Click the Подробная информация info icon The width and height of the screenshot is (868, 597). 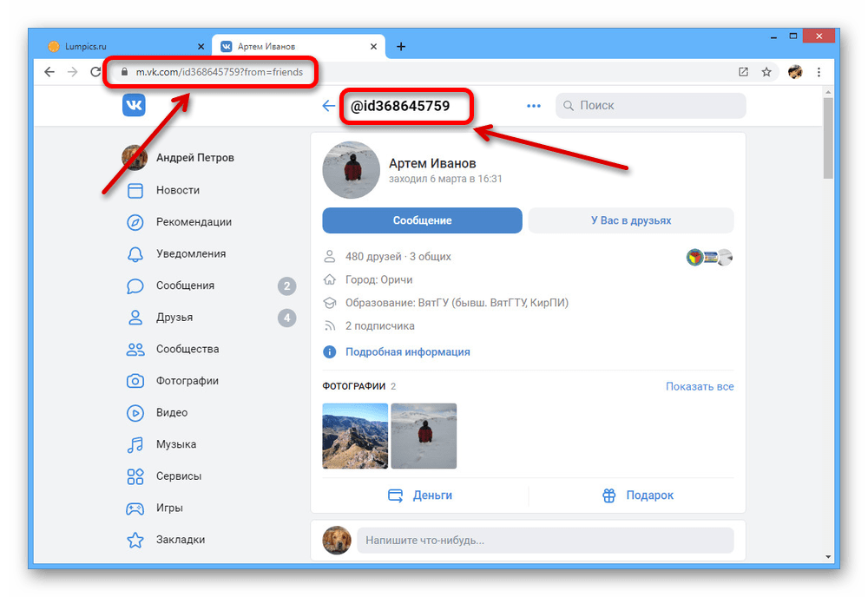329,352
